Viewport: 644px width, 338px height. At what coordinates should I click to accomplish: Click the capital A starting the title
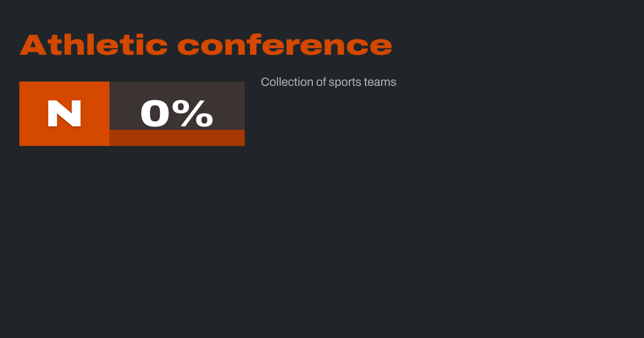pyautogui.click(x=32, y=45)
